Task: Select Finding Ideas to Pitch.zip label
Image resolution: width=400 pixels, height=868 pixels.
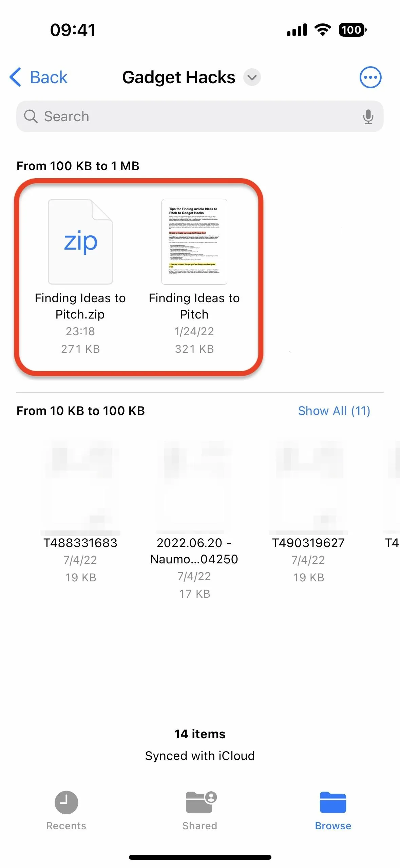Action: point(80,306)
